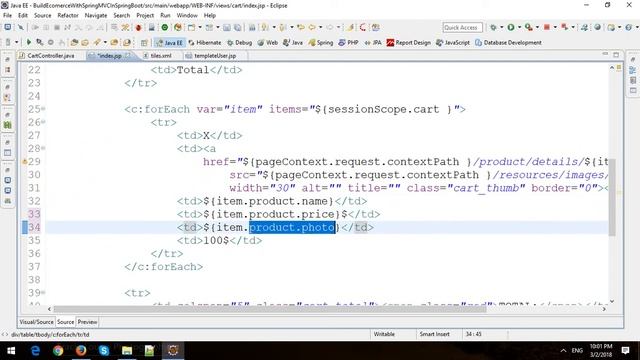640x360 pixels.
Task: Click the red circular arrow icon
Action: [362, 27]
